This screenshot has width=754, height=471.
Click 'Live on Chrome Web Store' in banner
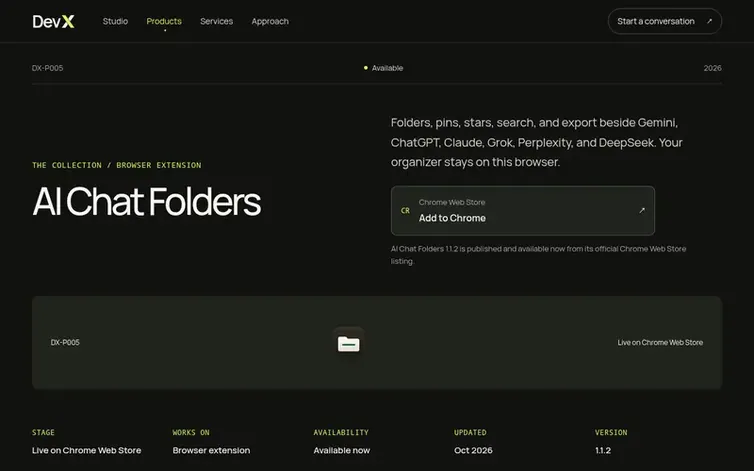pos(660,343)
